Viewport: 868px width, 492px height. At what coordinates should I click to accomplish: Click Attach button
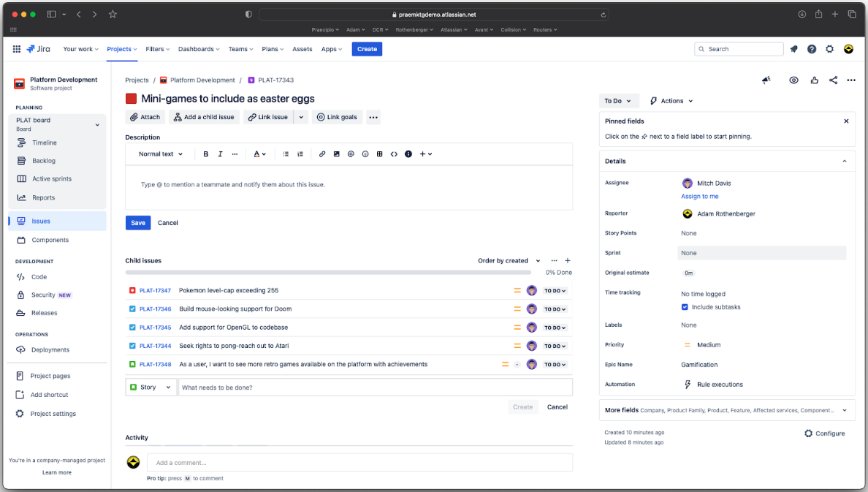tap(145, 117)
